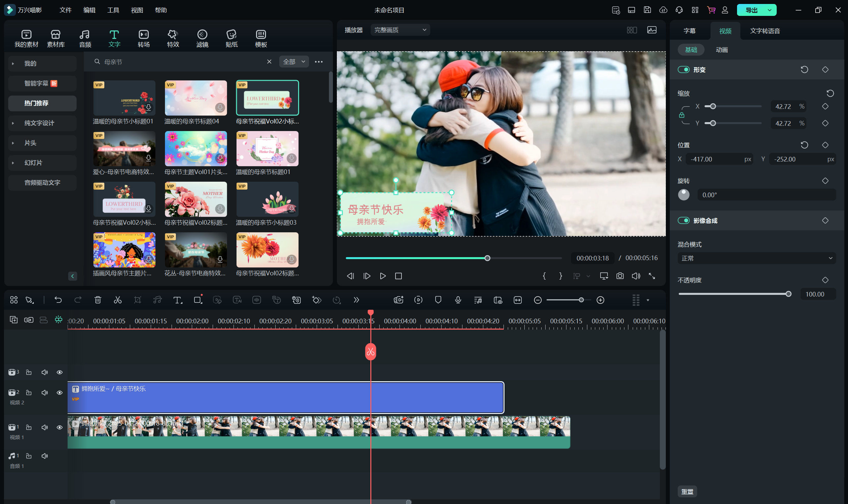Viewport: 848px width, 504px height.
Task: Select the 温暖的母亲节标题04 thumbnail
Action: coord(196,98)
